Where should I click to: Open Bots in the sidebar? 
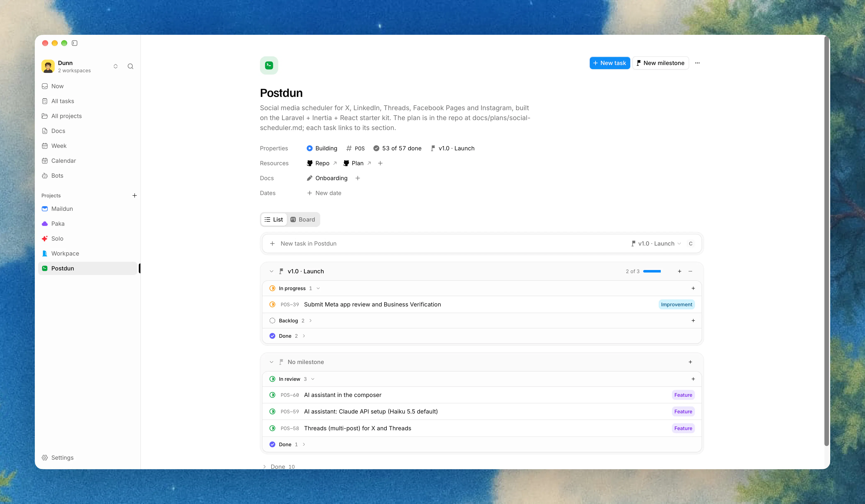pos(88,176)
